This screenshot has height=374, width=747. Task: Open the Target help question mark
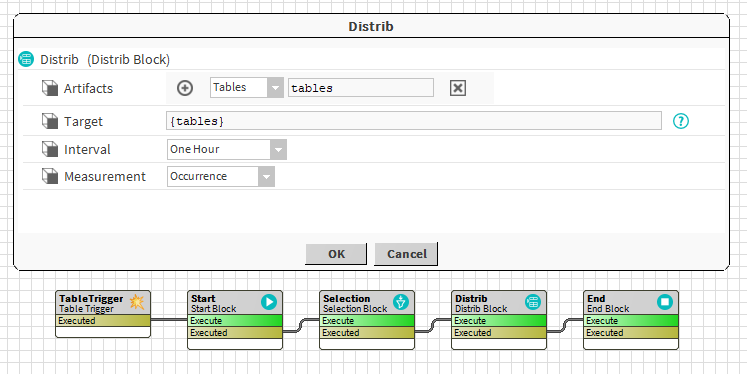click(681, 121)
